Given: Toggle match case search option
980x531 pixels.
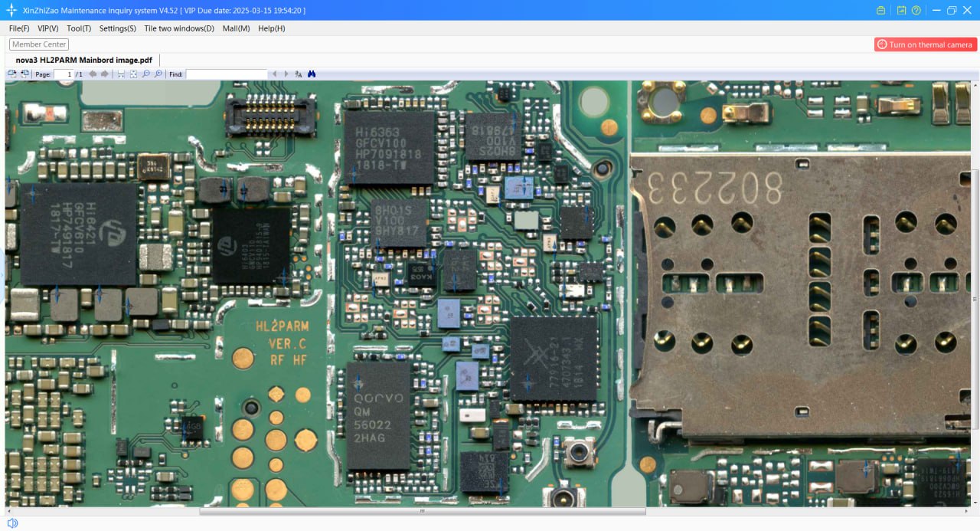Looking at the screenshot, I should coord(299,74).
